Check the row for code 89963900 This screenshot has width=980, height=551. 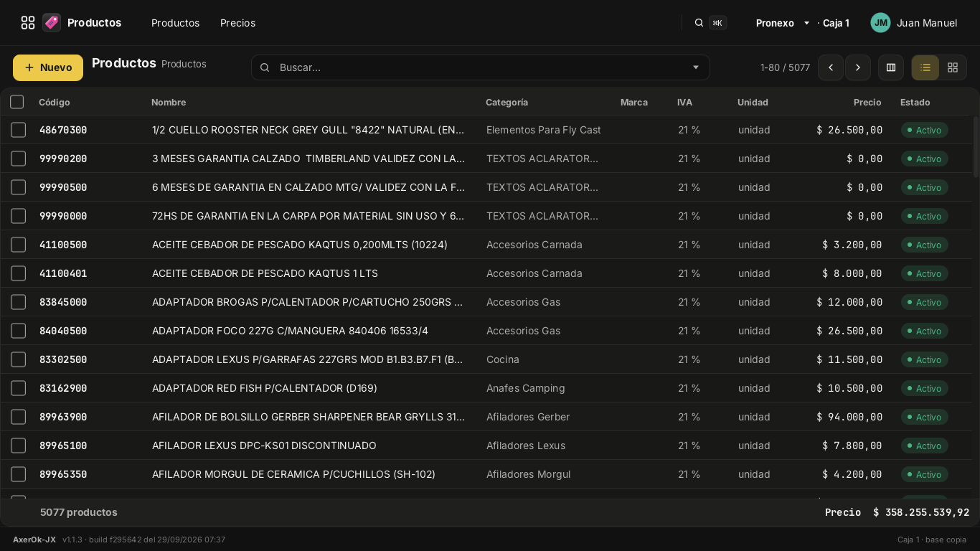point(19,417)
